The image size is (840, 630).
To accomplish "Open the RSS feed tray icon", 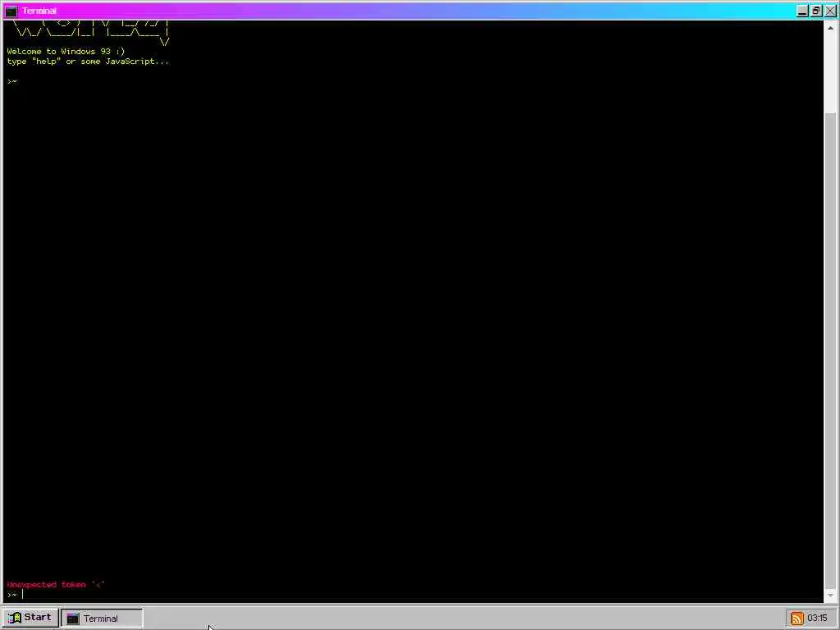I will click(x=797, y=619).
